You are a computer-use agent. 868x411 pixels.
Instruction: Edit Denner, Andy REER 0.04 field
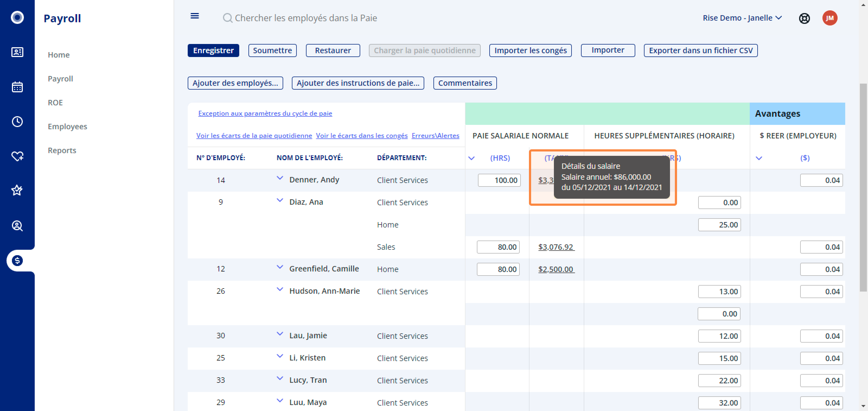822,180
